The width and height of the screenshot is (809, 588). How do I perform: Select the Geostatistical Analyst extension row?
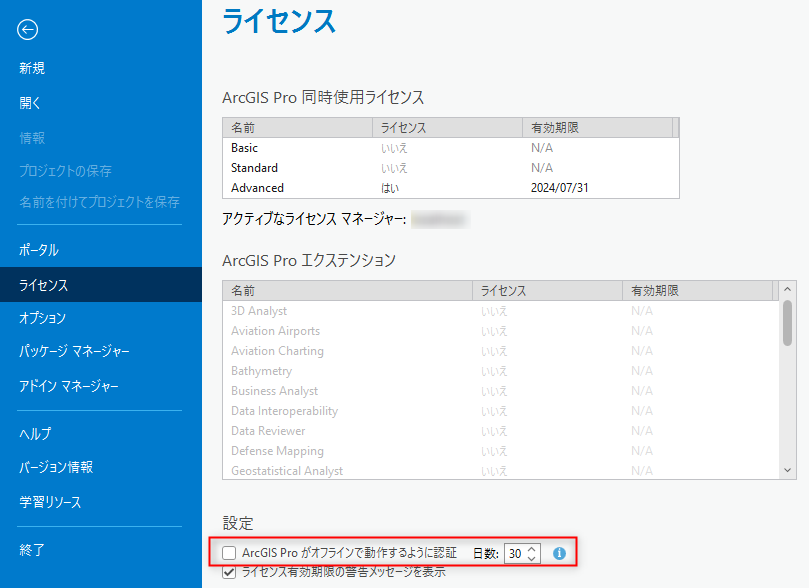(500, 471)
